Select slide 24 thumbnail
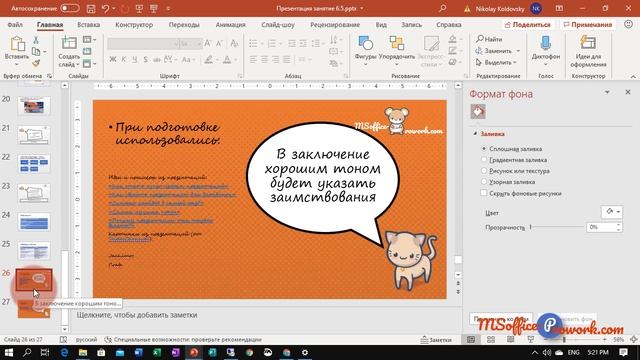 tap(34, 222)
